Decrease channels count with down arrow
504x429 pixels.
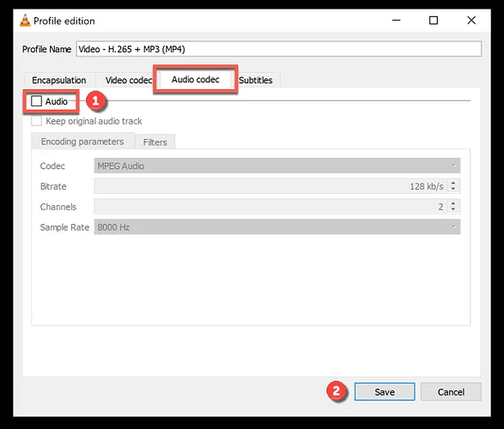point(453,209)
